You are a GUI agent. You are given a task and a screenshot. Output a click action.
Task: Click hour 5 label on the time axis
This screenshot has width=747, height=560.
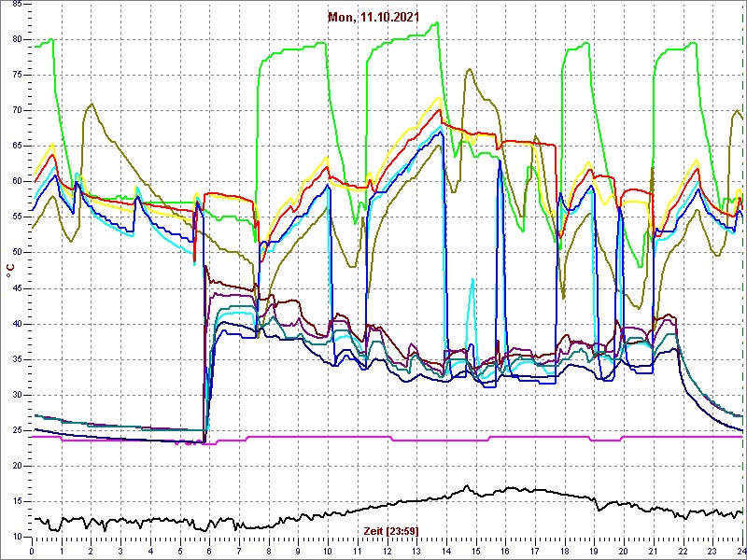(180, 551)
